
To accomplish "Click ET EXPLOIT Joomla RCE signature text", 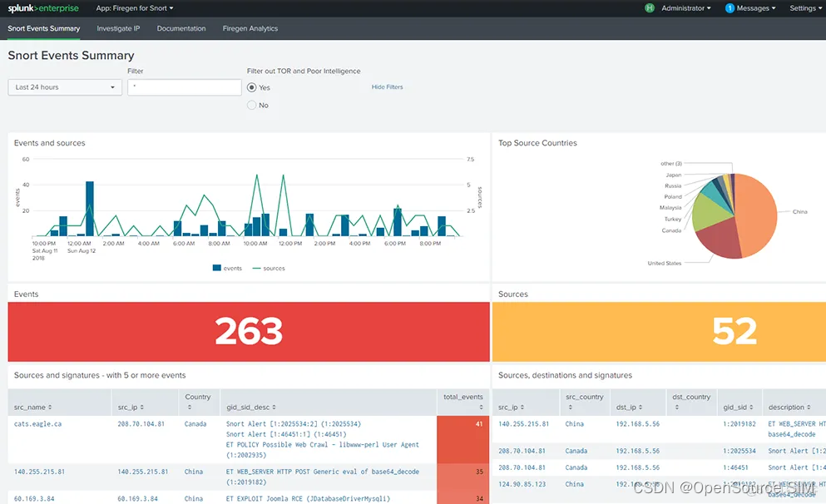I will (x=308, y=499).
